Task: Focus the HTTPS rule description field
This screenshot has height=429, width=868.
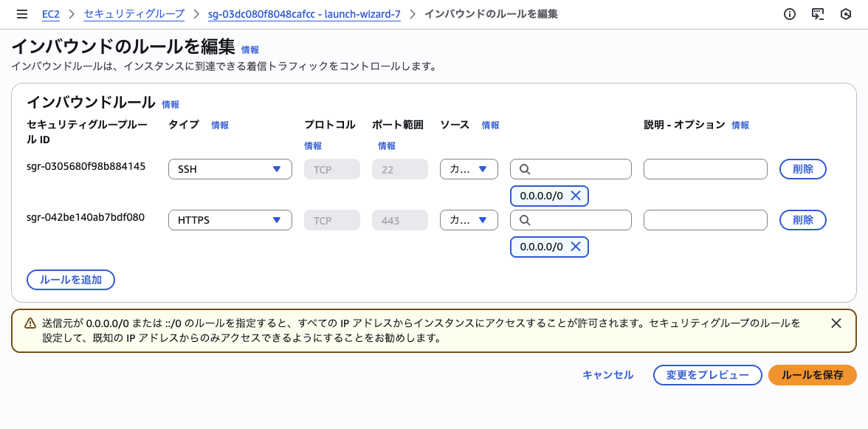Action: tap(706, 220)
